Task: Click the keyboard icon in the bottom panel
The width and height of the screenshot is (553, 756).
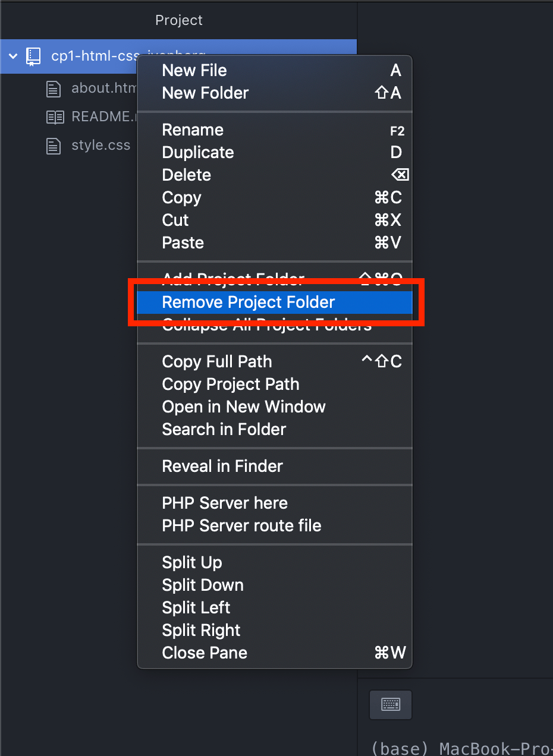Action: pos(390,704)
